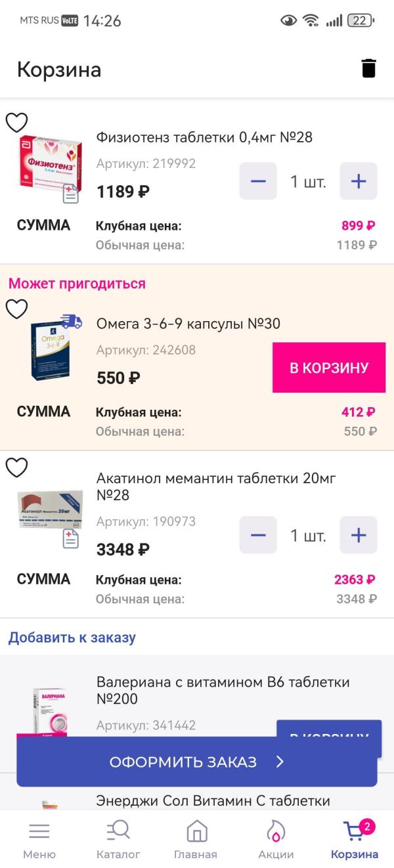Open Валериана с витамином B6 product title
Screen dimensions: 394x868
223,691
